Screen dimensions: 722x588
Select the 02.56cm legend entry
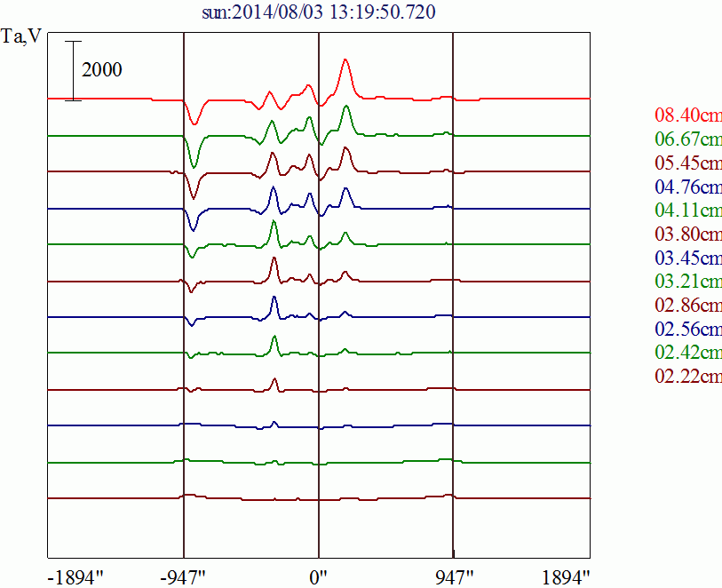688,329
